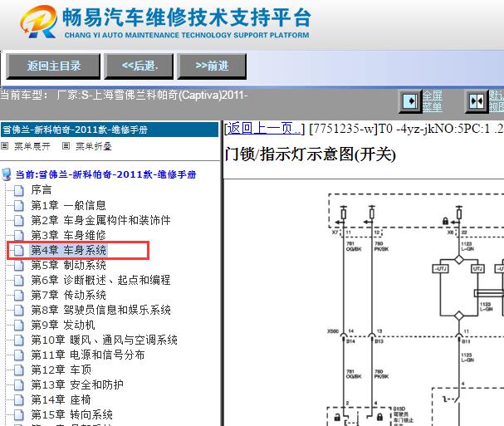
Task: Click the page icon beside 第4章
Action: [x=18, y=250]
